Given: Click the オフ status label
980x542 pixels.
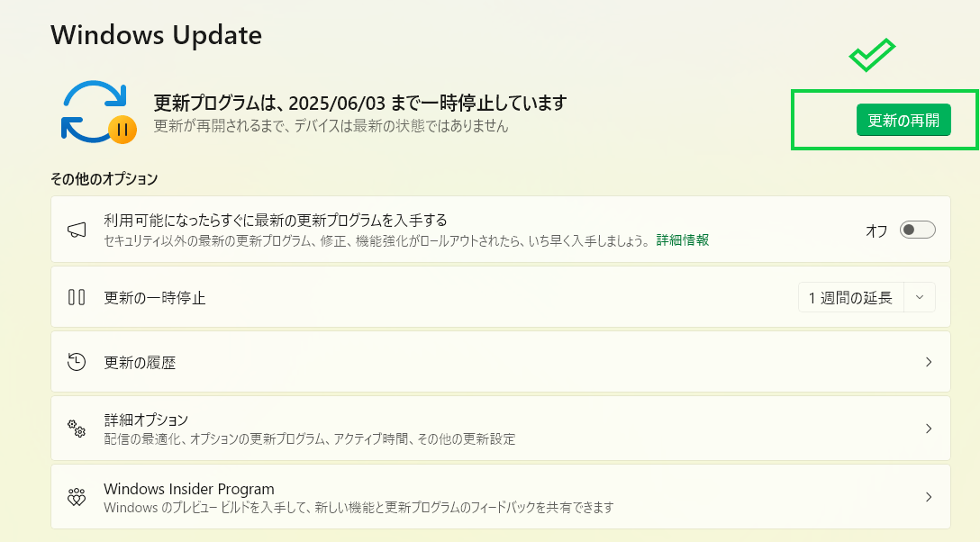Looking at the screenshot, I should (x=876, y=231).
